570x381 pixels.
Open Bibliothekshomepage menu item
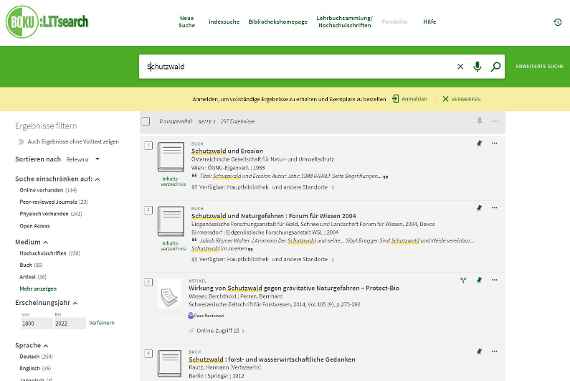278,22
